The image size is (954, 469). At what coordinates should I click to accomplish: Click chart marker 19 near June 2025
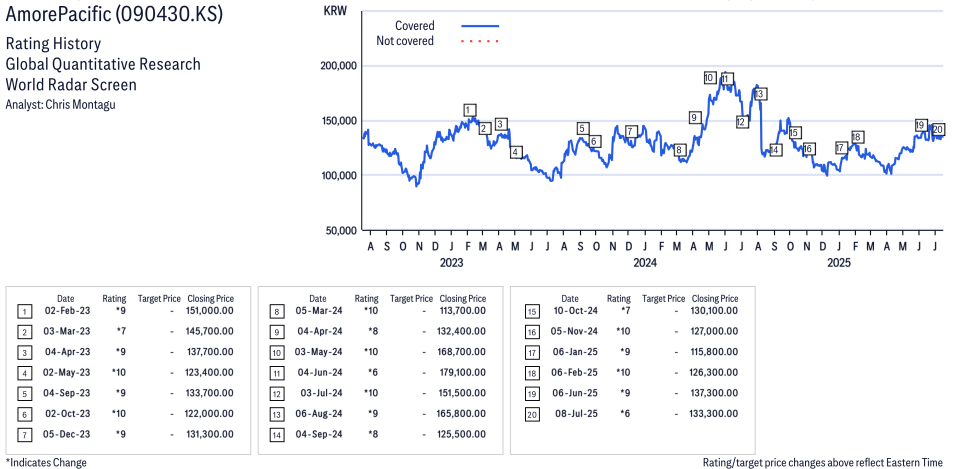[921, 125]
